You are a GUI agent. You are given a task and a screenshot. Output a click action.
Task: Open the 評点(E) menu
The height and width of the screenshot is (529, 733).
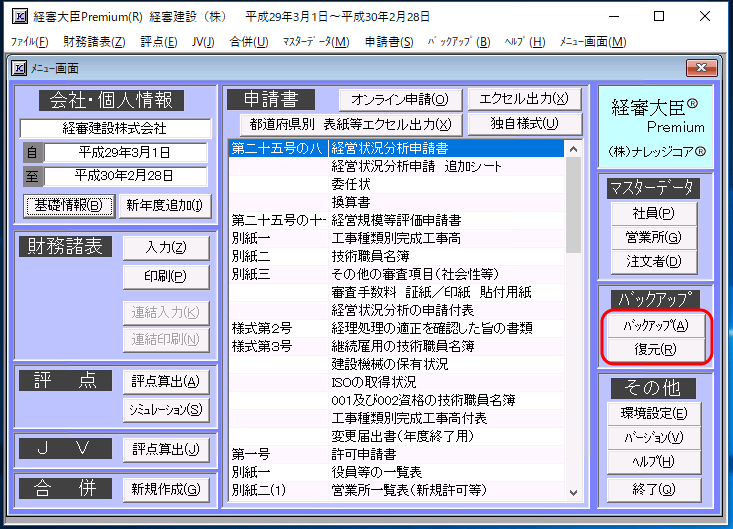[x=158, y=42]
